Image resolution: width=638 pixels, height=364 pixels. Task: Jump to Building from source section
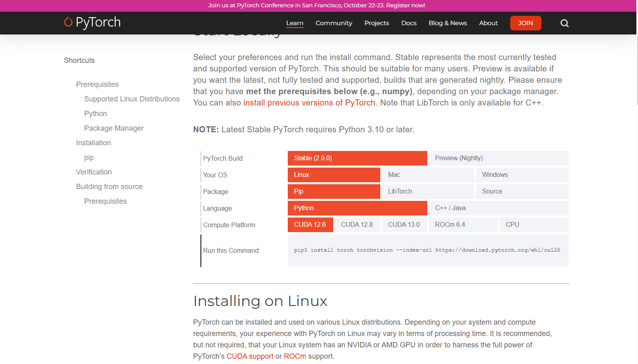[110, 187]
